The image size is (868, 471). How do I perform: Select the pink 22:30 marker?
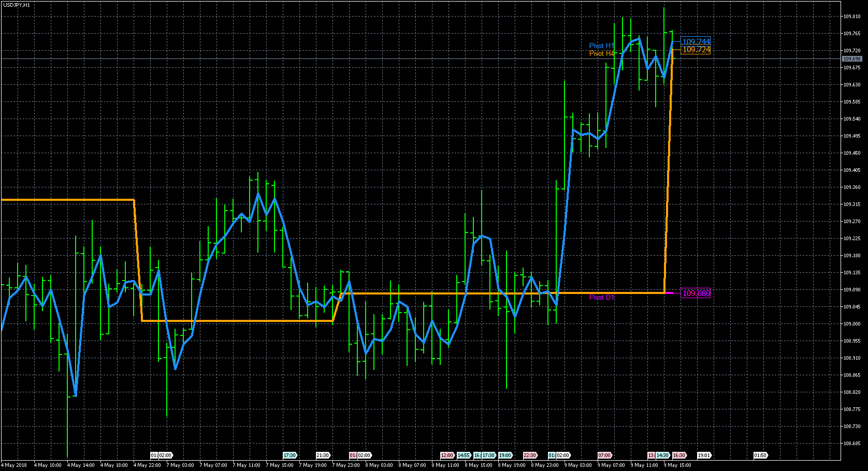pyautogui.click(x=529, y=455)
